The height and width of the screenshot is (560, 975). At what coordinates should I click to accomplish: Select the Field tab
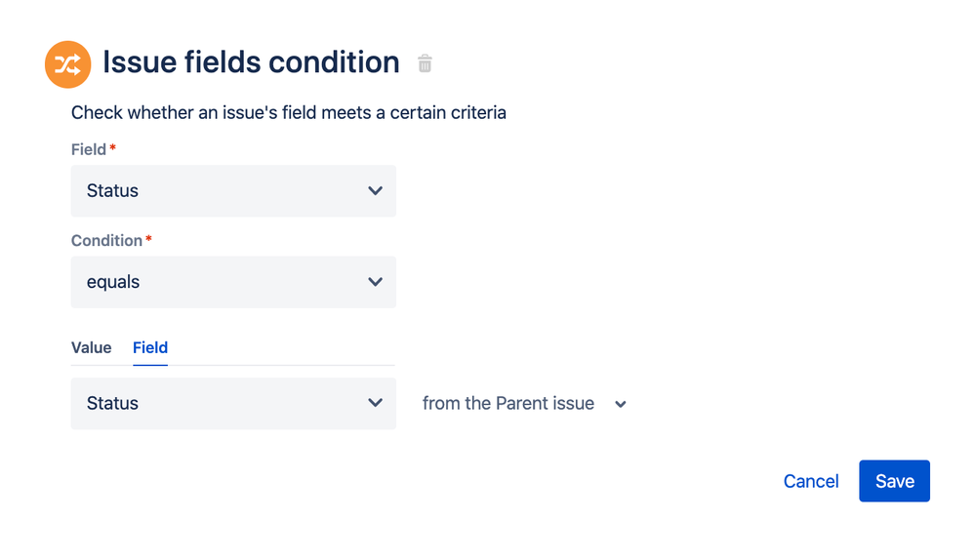point(150,347)
